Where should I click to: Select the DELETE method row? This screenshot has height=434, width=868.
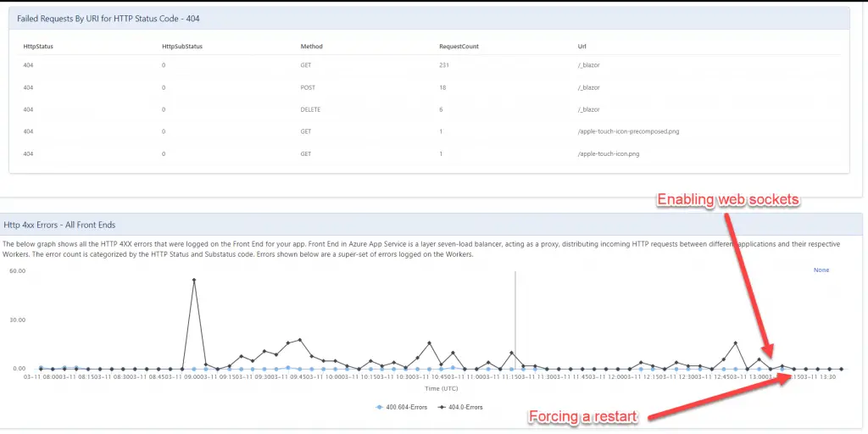click(x=311, y=109)
